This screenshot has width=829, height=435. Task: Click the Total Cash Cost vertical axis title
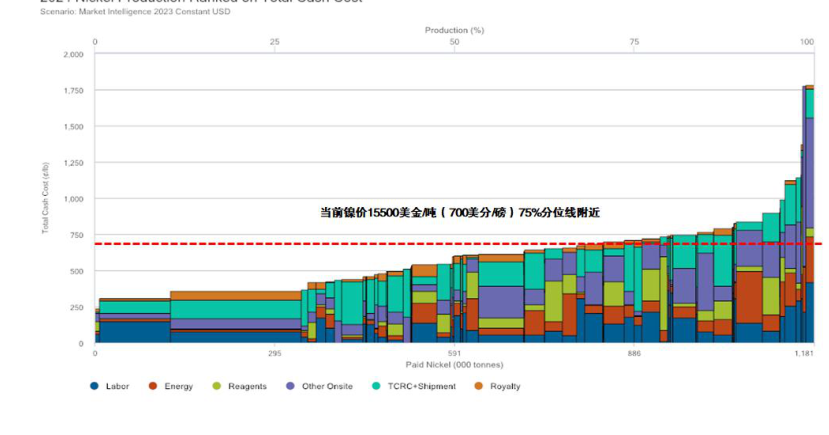(45, 198)
